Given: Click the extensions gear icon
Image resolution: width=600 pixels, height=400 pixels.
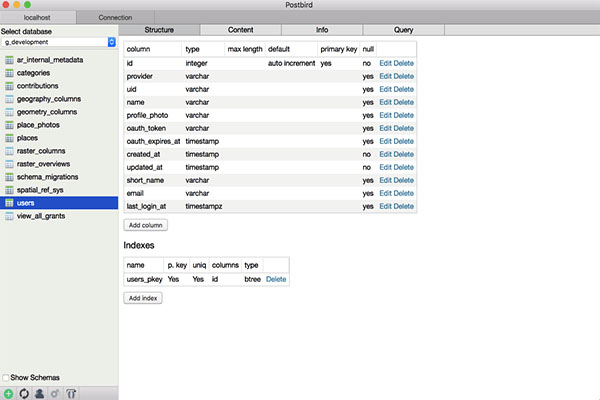Looking at the screenshot, I should [x=55, y=393].
